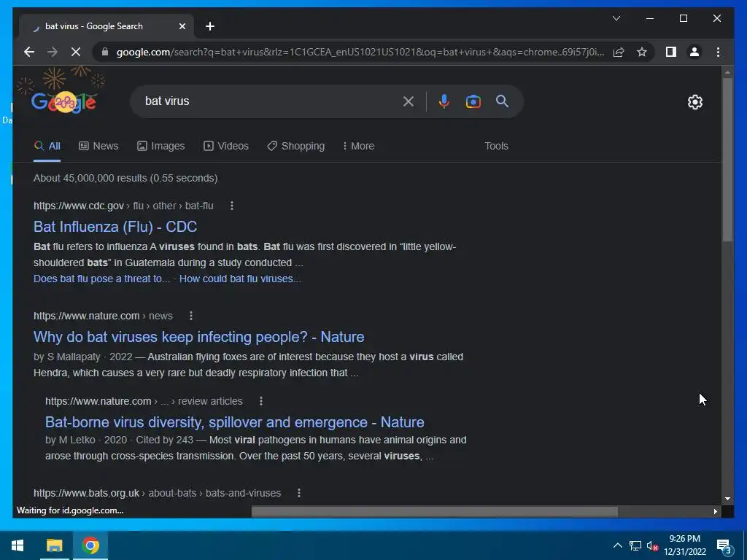Switch to the Videos tab
This screenshot has width=747, height=560.
point(226,146)
